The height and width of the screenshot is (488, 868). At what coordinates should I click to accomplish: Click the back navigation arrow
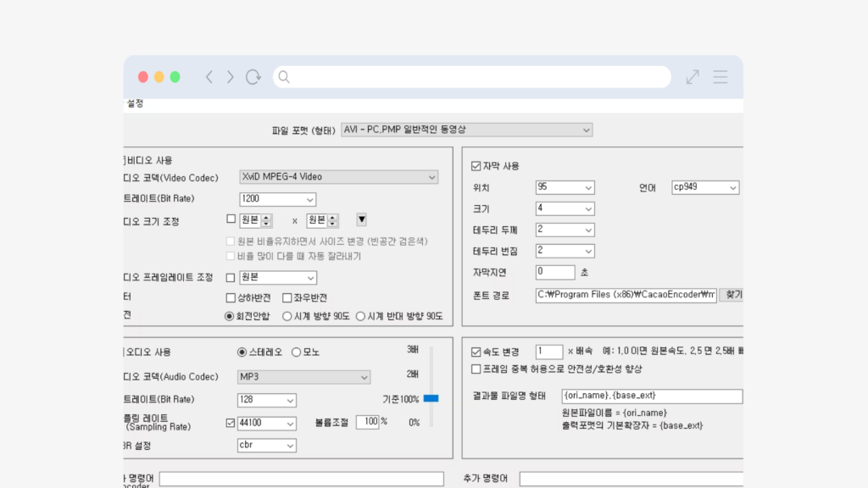pyautogui.click(x=209, y=76)
